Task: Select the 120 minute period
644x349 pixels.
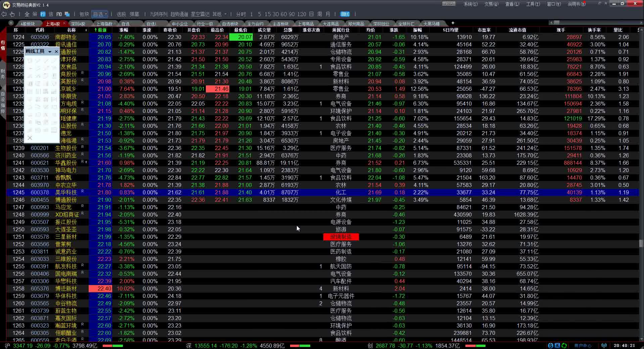Action: [x=302, y=14]
